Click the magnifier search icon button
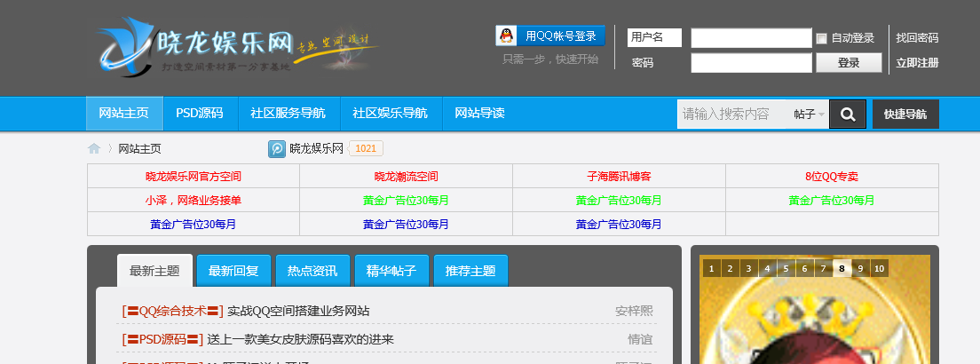The height and width of the screenshot is (364, 980). pos(848,115)
